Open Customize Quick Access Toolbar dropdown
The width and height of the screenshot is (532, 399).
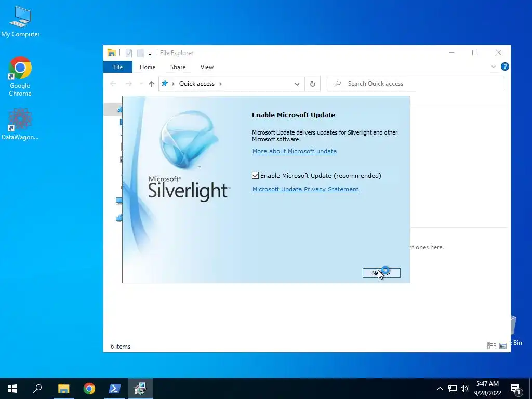coord(150,54)
